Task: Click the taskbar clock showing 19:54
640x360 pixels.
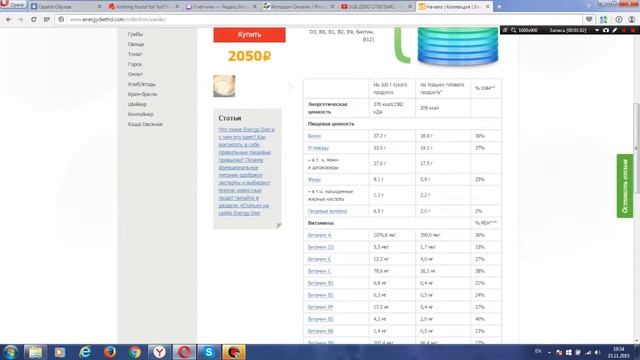Action: point(619,352)
